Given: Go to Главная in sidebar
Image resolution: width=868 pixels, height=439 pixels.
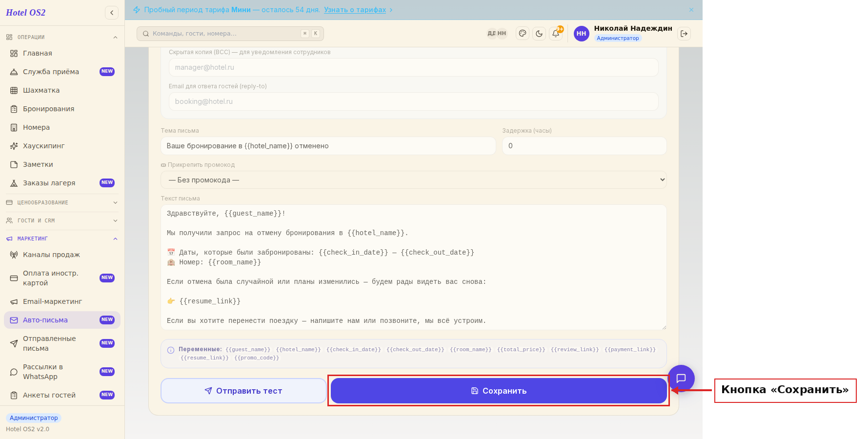Looking at the screenshot, I should click(x=62, y=53).
